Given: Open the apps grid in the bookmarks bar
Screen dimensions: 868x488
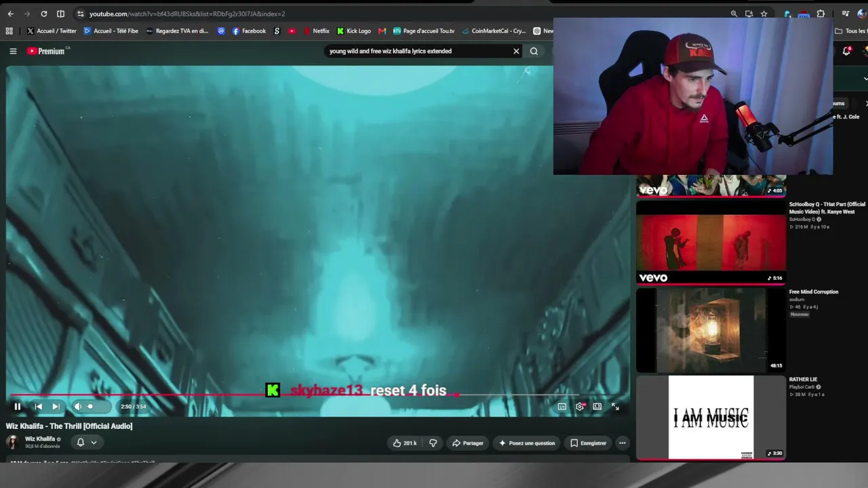Looking at the screenshot, I should [x=9, y=30].
